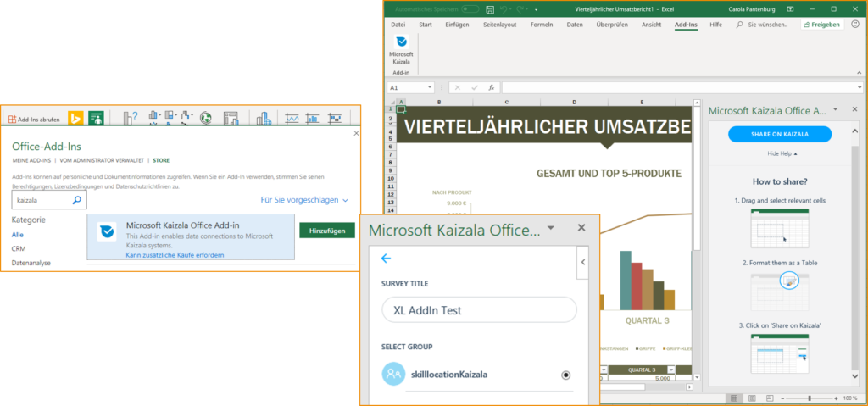868x406 pixels.
Task: Click the 3D buildings map chart icon
Action: point(264,118)
